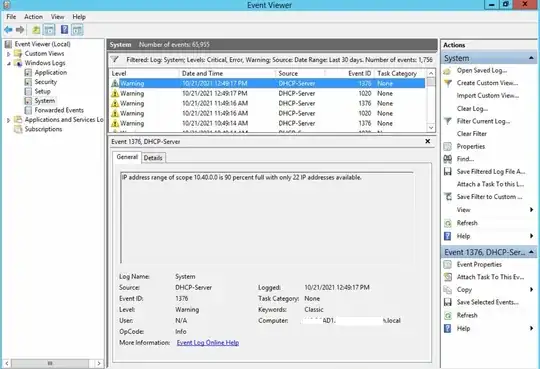Image resolution: width=540 pixels, height=369 pixels.
Task: Click the Filter Current Log funnel icon
Action: (447, 121)
